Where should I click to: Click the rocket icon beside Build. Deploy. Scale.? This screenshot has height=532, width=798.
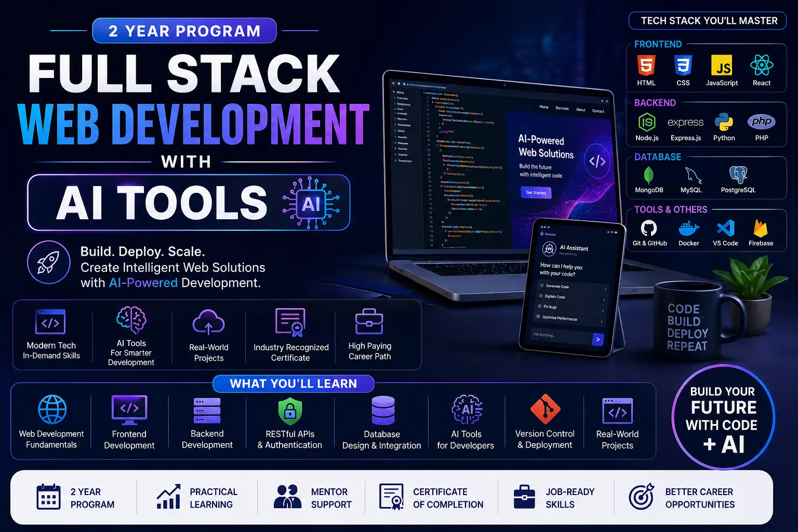[x=49, y=262]
